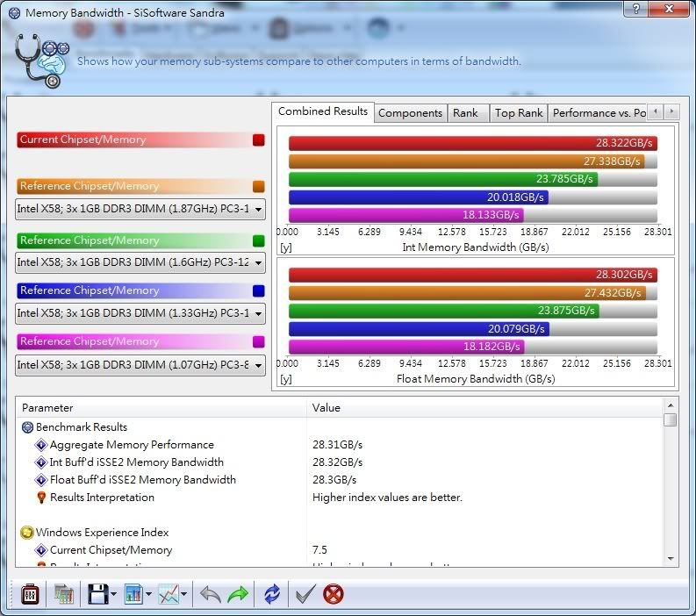Click the orange 27.432GB/s Float bandwidth bar
696x616 pixels.
(468, 293)
